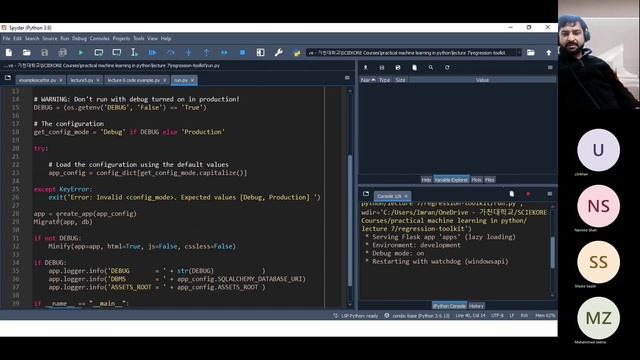
Task: Continue debug execution until next breakpoint
Action: [x=224, y=53]
